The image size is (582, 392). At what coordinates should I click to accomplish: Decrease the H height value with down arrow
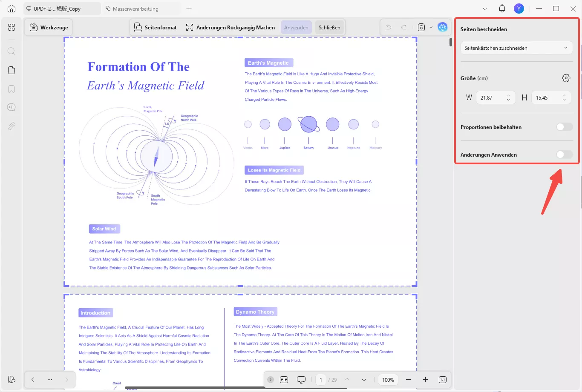click(564, 100)
